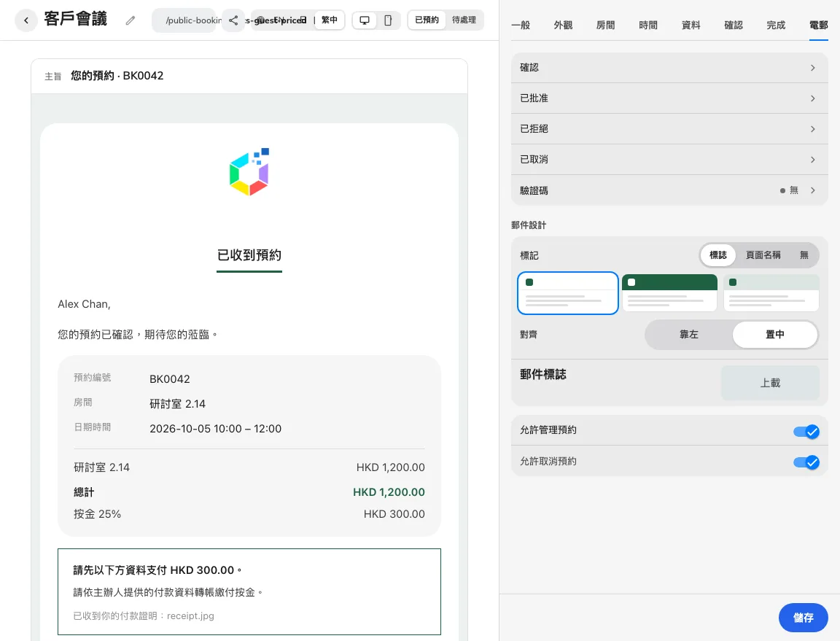The width and height of the screenshot is (840, 641).
Task: Click the 郵件設計 section heading
Action: point(528,225)
